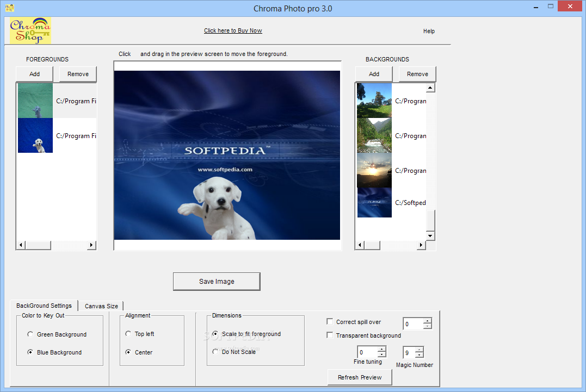Open the Help menu
This screenshot has height=392, width=586.
click(x=429, y=31)
